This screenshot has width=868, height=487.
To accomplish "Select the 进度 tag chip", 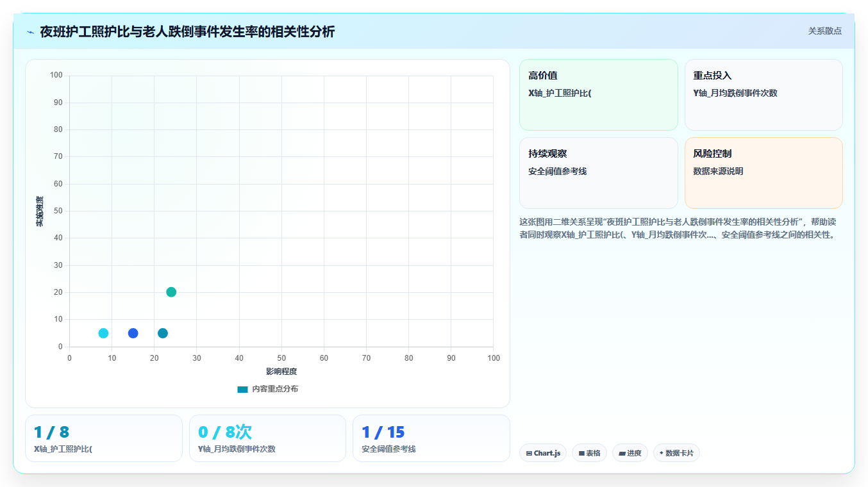I will pos(630,453).
